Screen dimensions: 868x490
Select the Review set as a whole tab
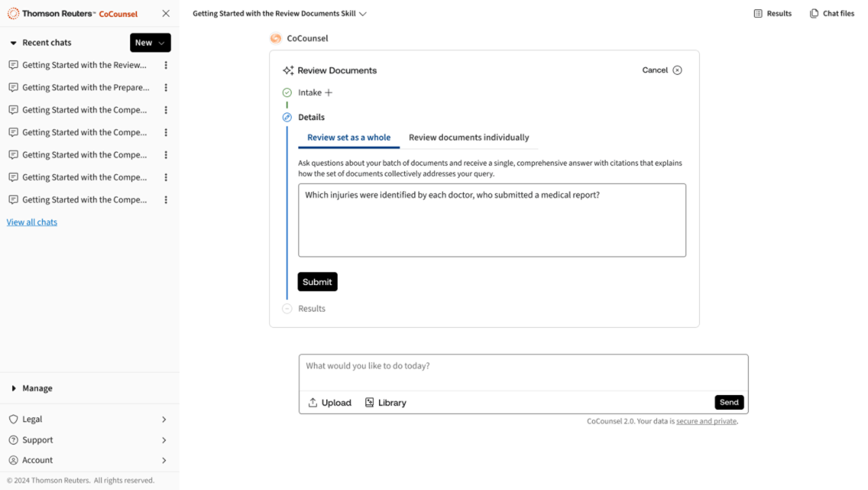click(x=349, y=138)
